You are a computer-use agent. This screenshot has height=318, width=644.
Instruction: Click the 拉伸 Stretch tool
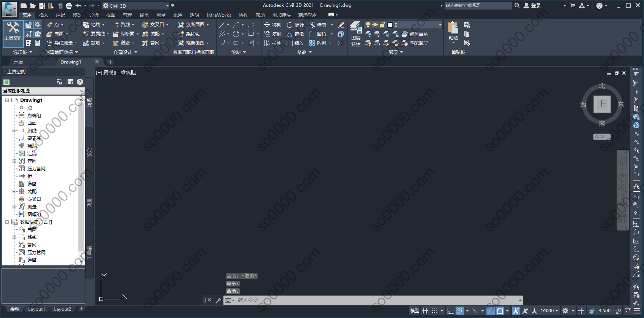point(273,43)
